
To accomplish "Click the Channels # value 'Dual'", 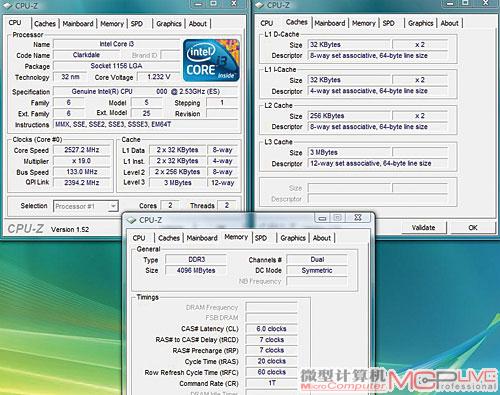I will pyautogui.click(x=317, y=259).
